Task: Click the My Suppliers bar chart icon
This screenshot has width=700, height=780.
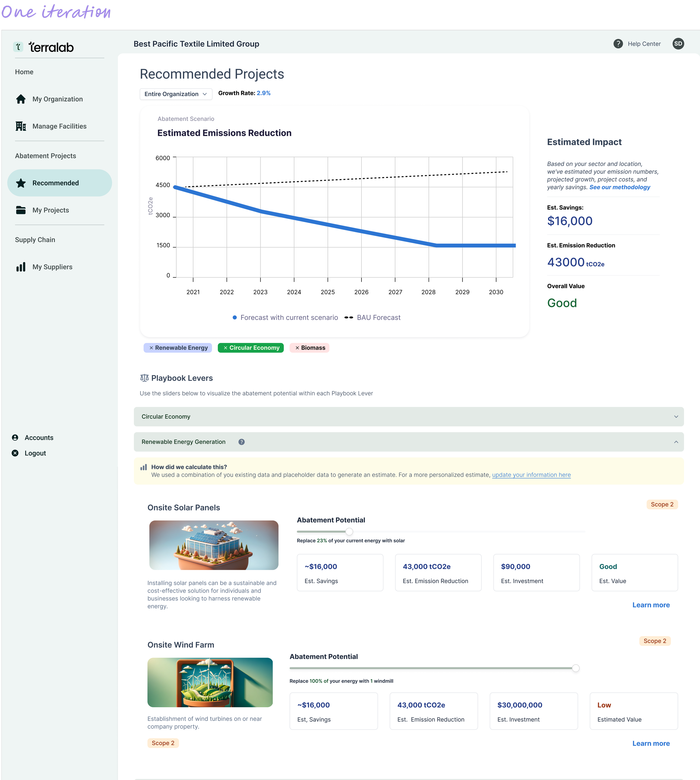Action: click(21, 267)
